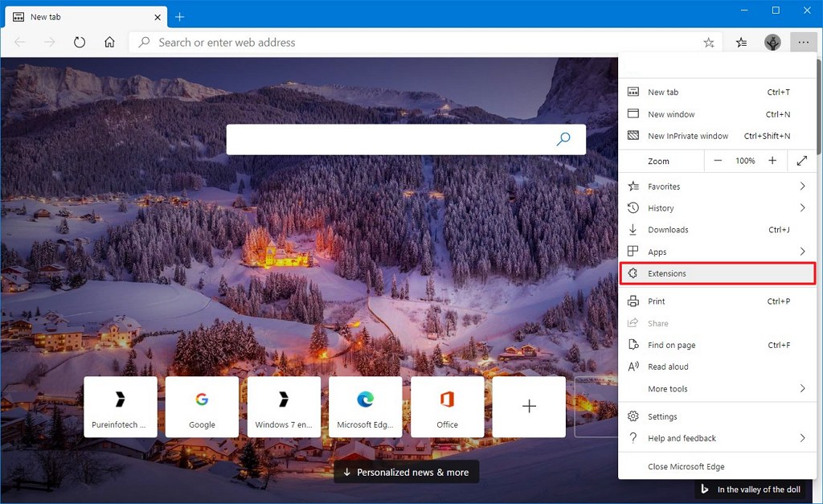Screen dimensions: 823x504
Task: Choose Close Microsoft Edge
Action: pos(718,466)
